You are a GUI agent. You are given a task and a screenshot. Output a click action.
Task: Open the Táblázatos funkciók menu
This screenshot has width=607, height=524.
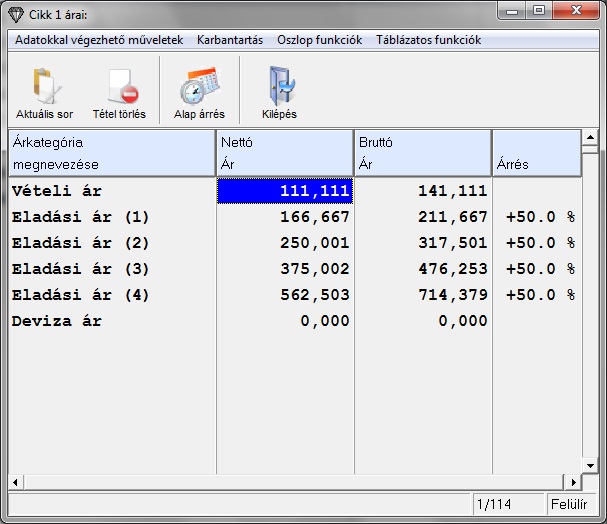click(x=428, y=41)
